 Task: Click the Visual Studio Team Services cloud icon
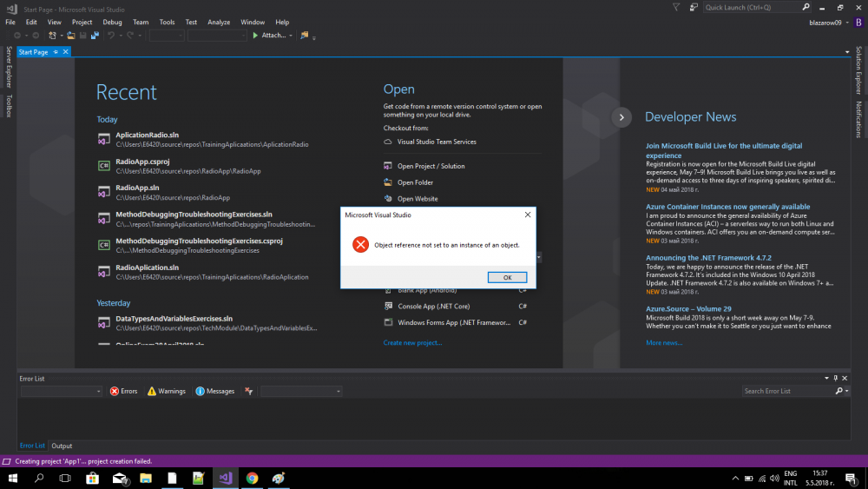(388, 142)
